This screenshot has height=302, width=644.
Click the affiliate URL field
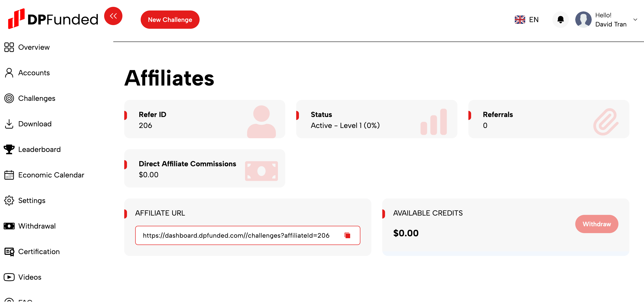(x=248, y=235)
